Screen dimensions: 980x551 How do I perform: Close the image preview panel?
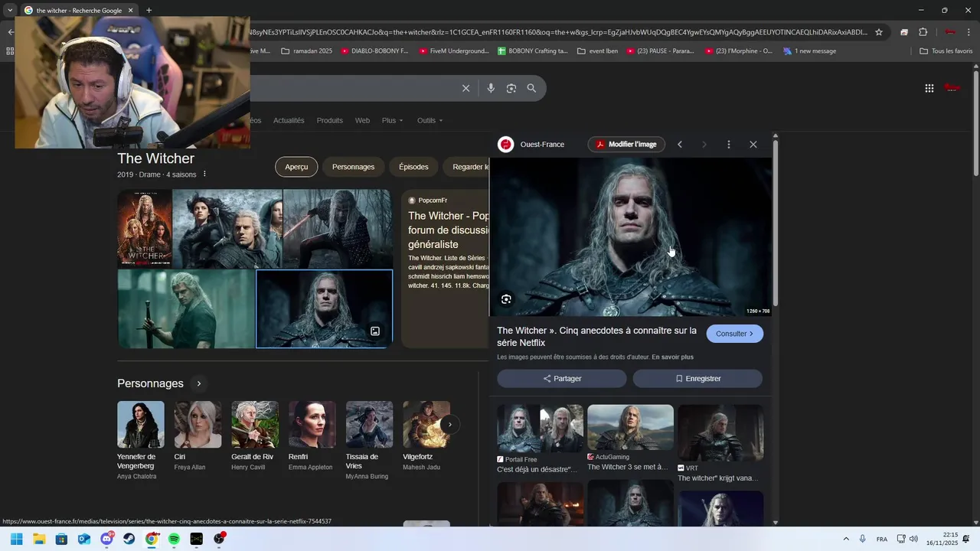coord(753,144)
